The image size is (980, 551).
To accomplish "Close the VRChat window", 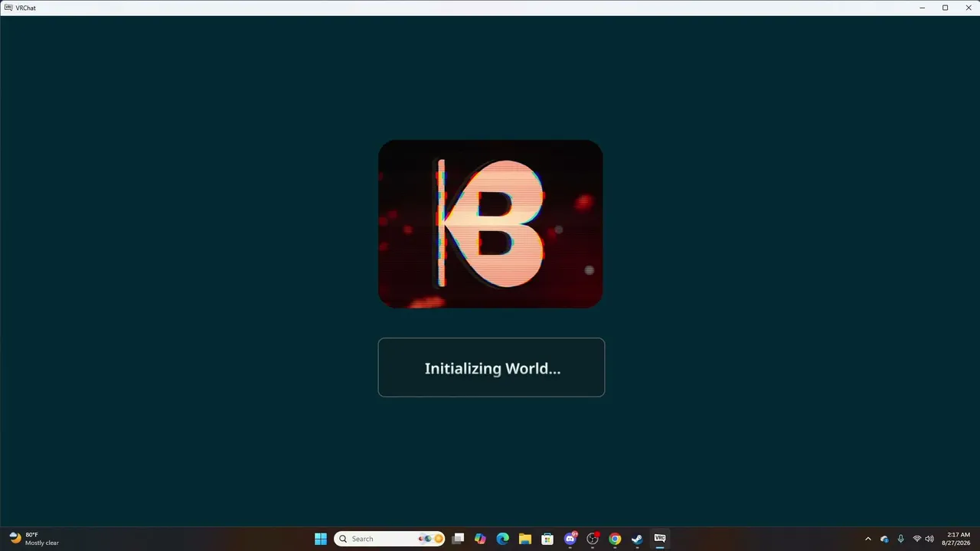I will (x=967, y=8).
